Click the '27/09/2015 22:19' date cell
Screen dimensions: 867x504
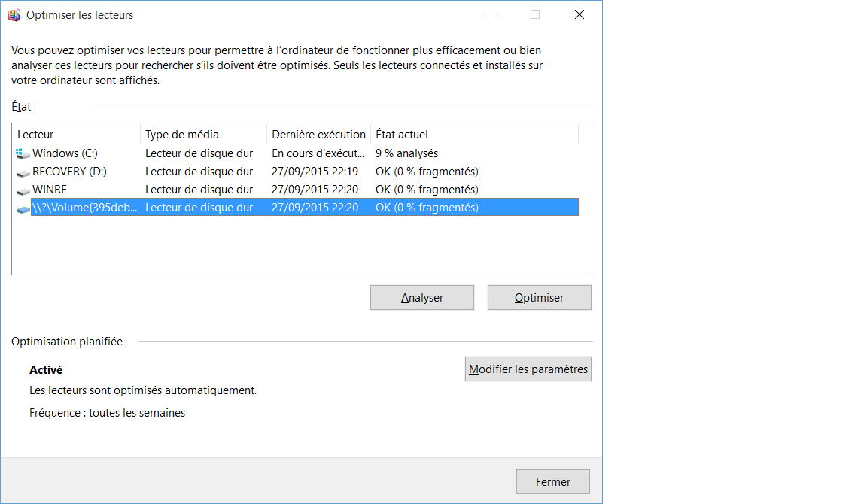pos(315,172)
